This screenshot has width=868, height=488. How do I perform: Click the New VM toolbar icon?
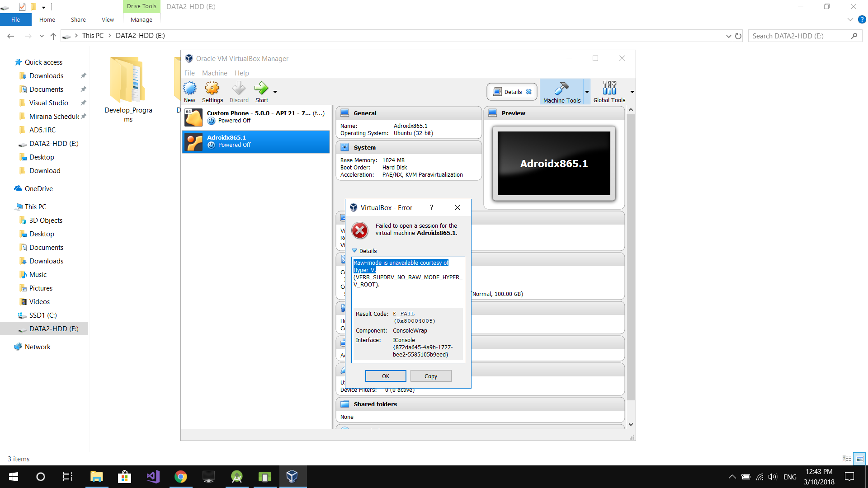[189, 92]
